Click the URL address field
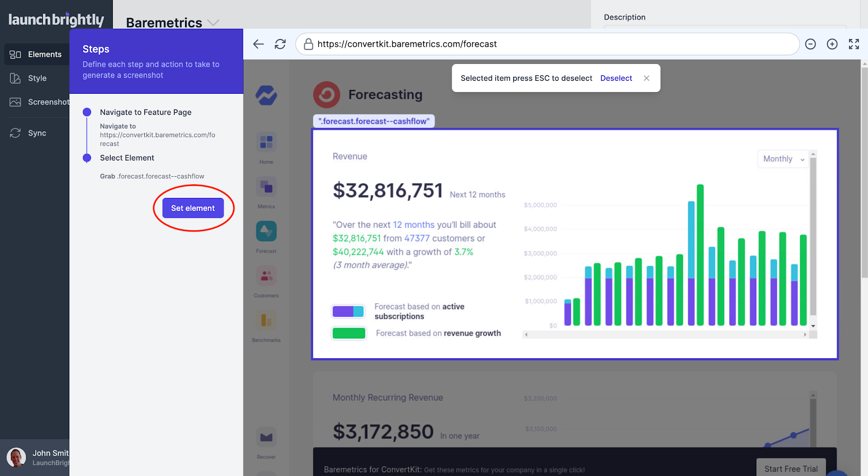This screenshot has width=868, height=476. click(548, 44)
